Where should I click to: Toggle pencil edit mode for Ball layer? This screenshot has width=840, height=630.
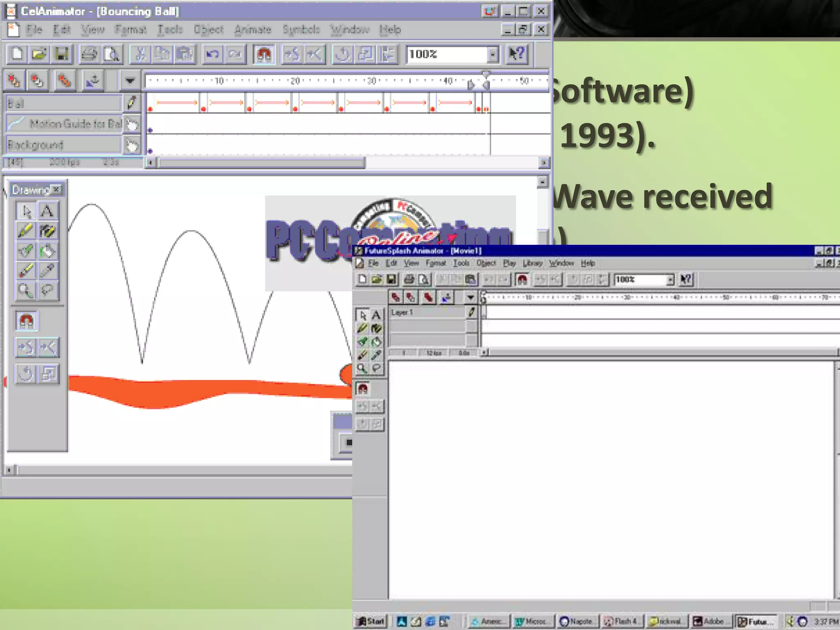[x=131, y=103]
